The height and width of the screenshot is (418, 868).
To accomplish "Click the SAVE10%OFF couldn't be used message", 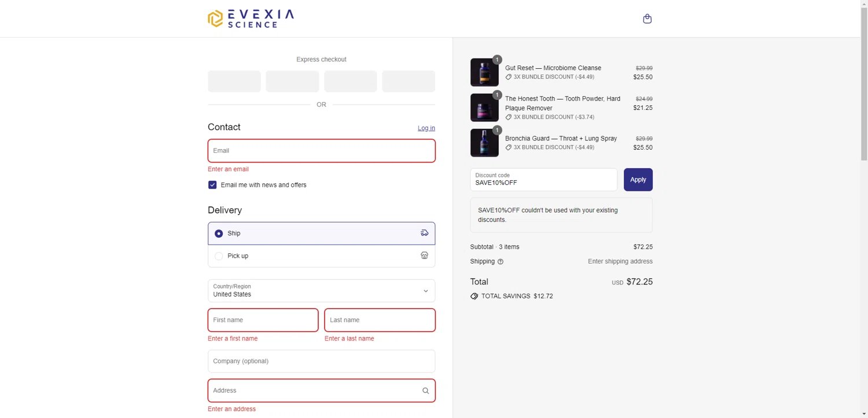I will point(561,215).
